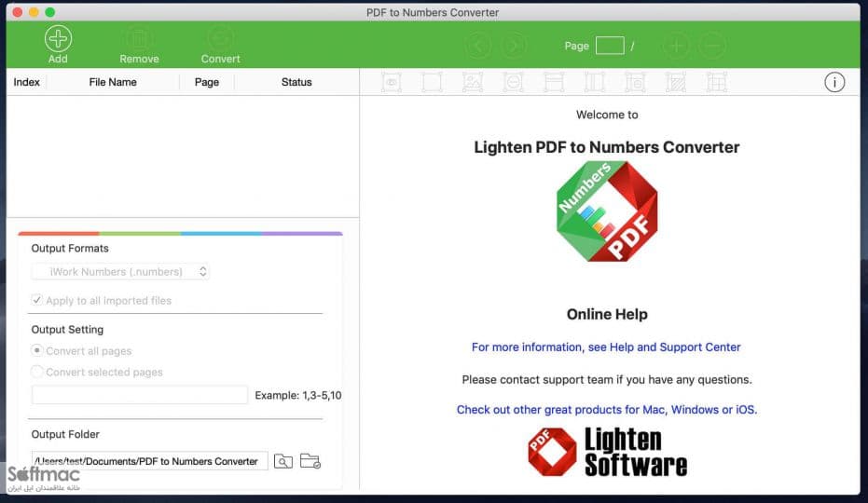
Task: Go to next page arrow
Action: [513, 46]
